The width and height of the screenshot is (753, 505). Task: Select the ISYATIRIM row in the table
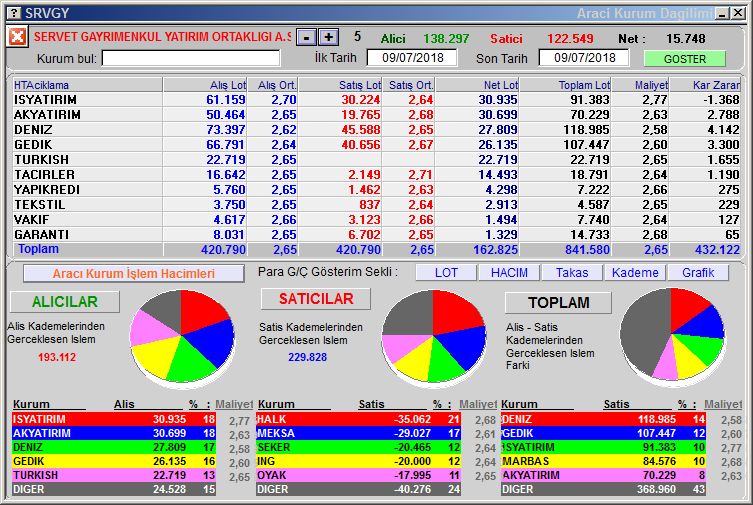(376, 100)
